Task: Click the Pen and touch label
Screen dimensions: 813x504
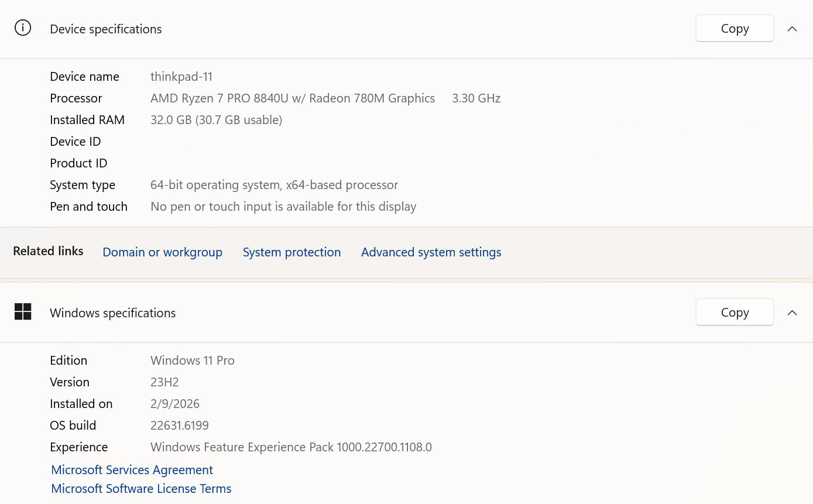Action: 88,206
